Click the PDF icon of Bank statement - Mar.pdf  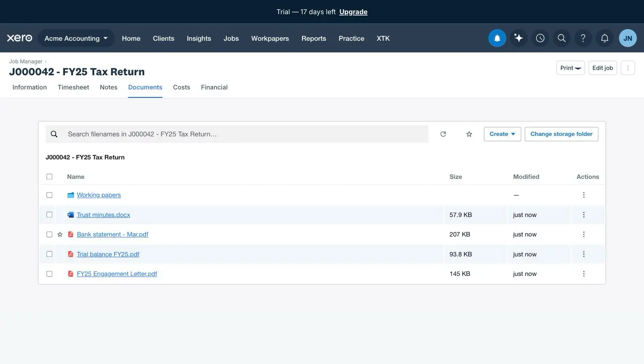(70, 234)
